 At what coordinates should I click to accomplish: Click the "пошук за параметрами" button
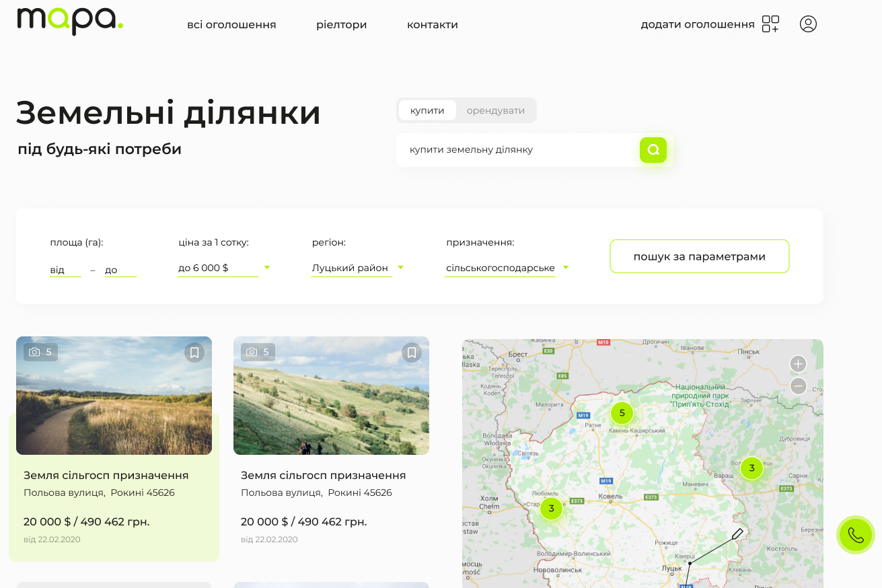[x=699, y=256]
